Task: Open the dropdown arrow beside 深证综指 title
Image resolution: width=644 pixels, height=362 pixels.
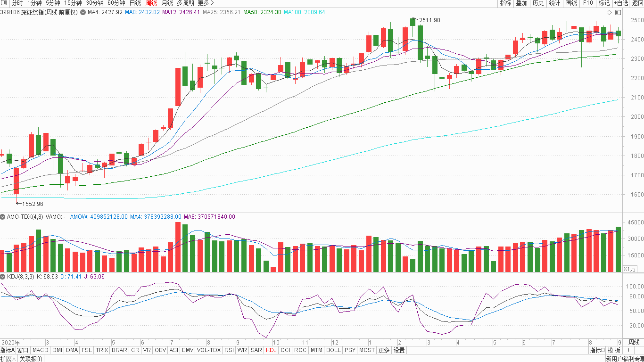Action: click(x=83, y=12)
